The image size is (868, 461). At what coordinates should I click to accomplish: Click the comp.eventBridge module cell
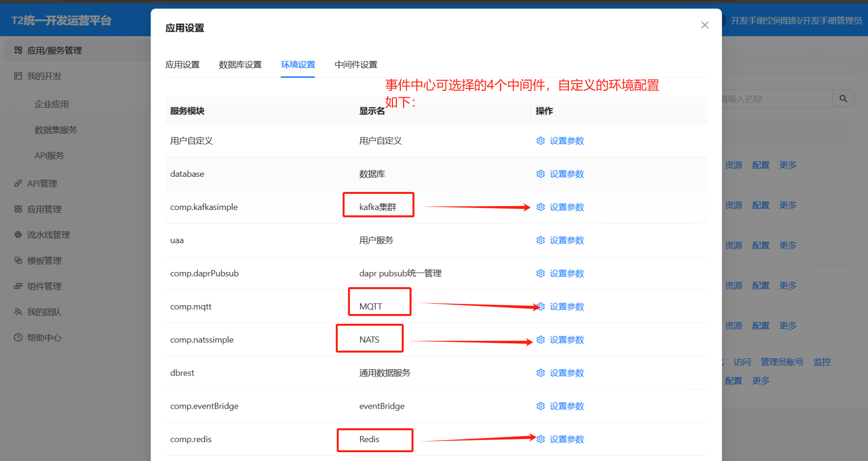click(x=204, y=406)
